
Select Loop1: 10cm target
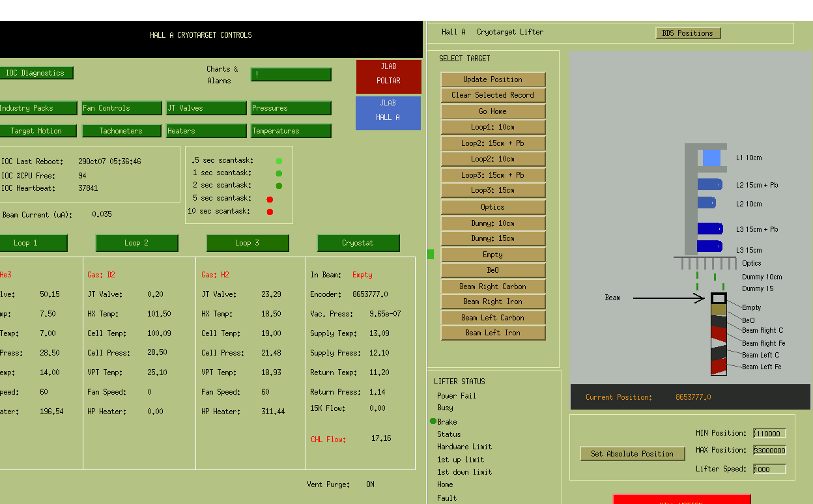pos(493,127)
